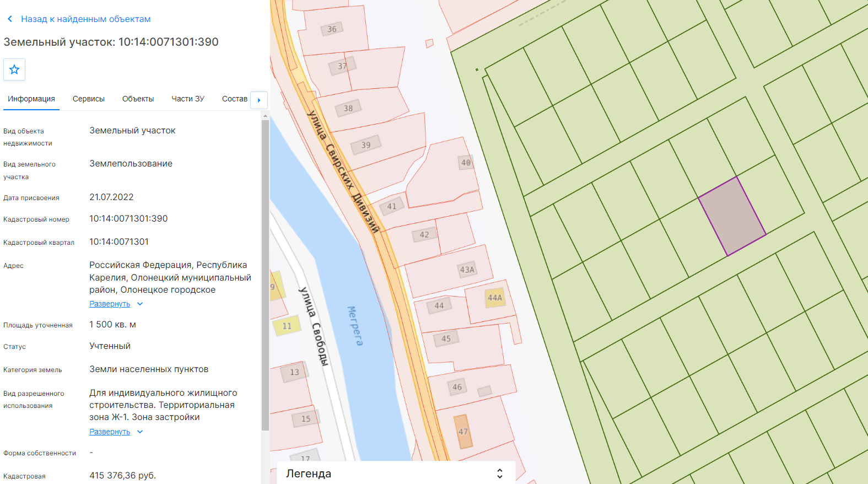Click building number 36 on the map
The height and width of the screenshot is (484, 868).
(x=332, y=29)
